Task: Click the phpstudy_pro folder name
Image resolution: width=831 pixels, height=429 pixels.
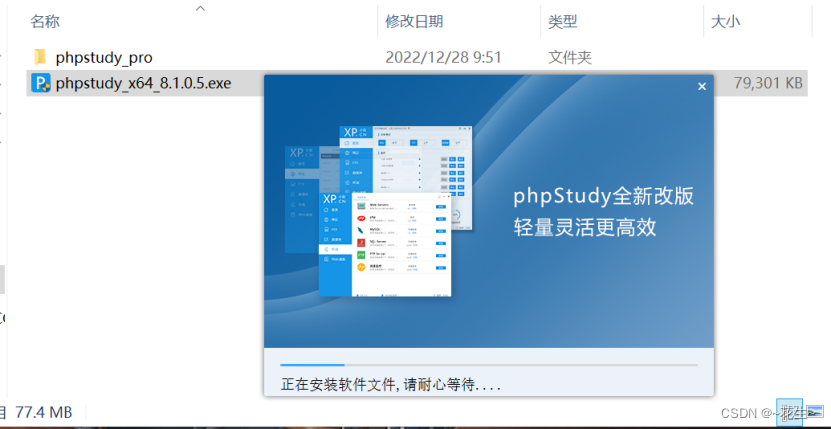Action: point(104,57)
